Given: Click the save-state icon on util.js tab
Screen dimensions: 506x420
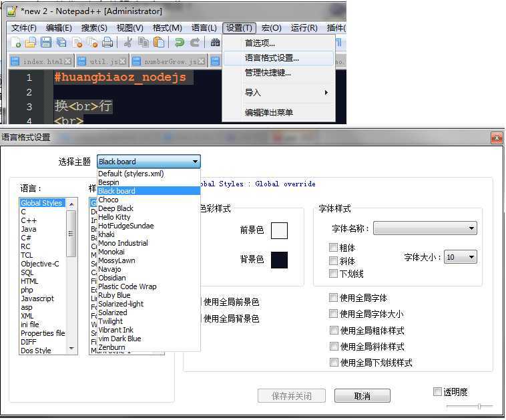Looking at the screenshot, I should tap(82, 61).
